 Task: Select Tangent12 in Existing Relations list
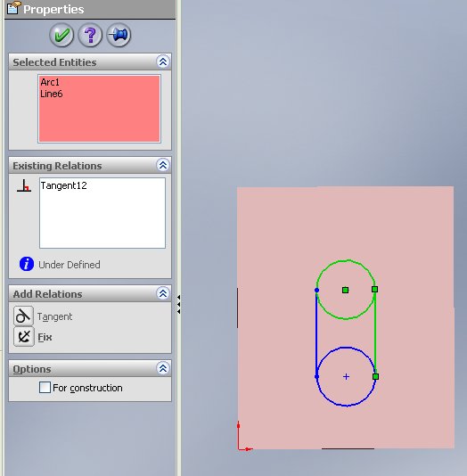tap(64, 185)
